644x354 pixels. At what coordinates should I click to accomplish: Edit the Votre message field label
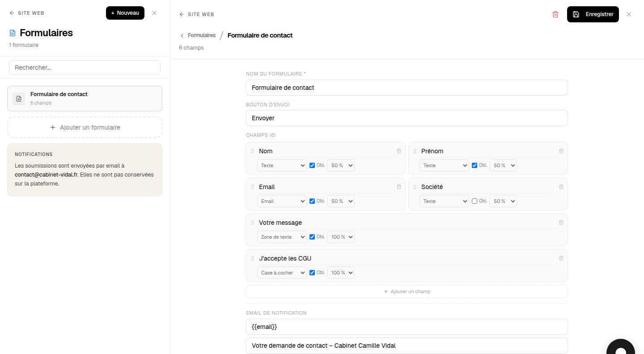tap(407, 223)
